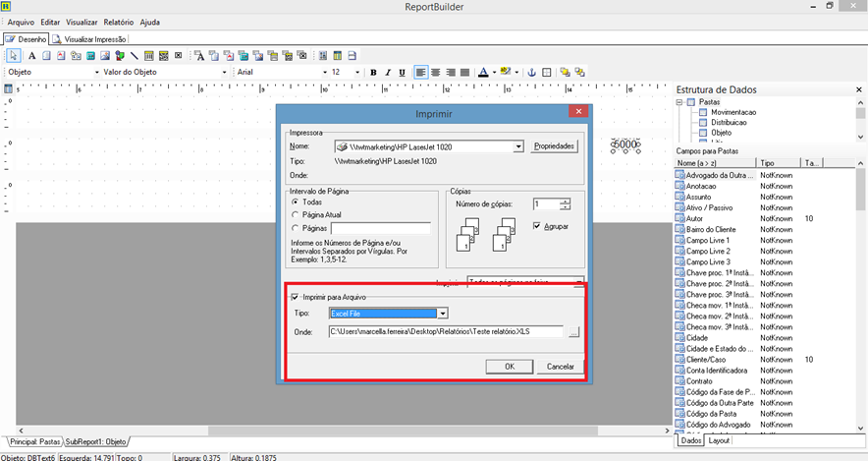
Task: Open the Arquivo menu
Action: pyautogui.click(x=21, y=23)
